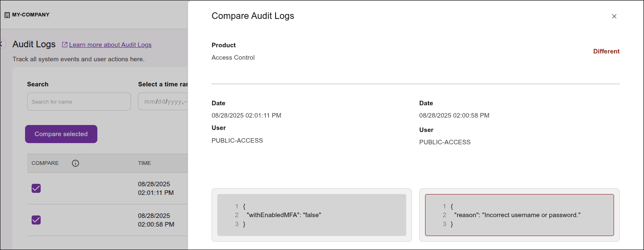This screenshot has width=644, height=250.
Task: Close the Compare Audit Logs panel
Action: pyautogui.click(x=614, y=16)
